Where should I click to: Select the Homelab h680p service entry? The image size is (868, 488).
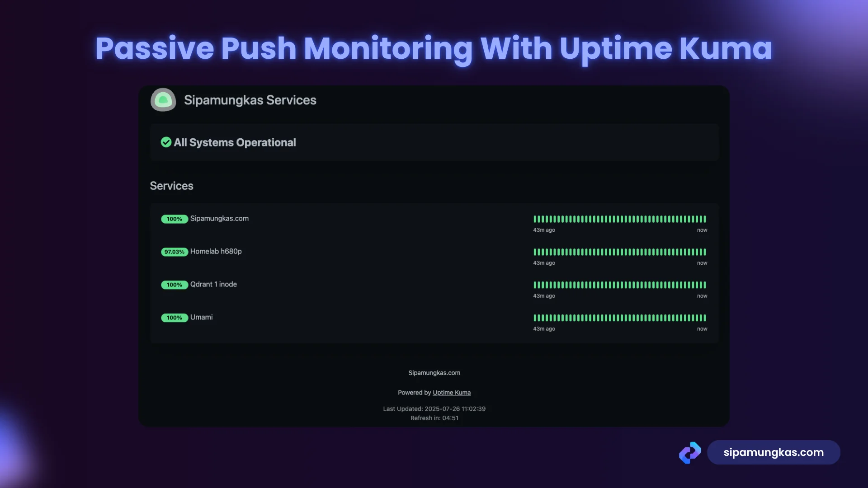[x=216, y=252]
